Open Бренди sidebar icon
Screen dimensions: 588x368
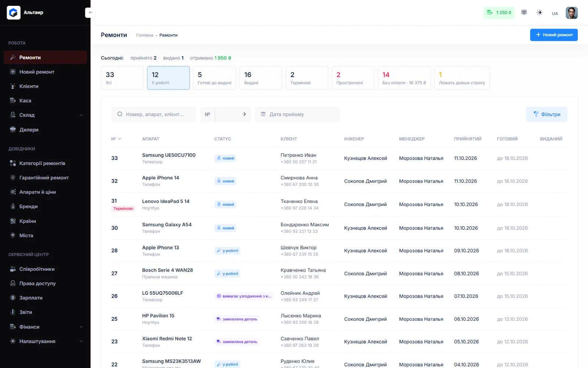pyautogui.click(x=13, y=206)
